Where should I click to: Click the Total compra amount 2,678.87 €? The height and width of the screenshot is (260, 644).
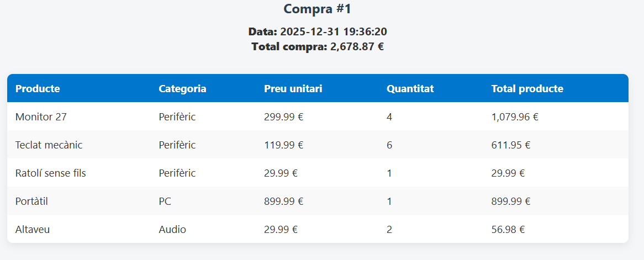(x=357, y=47)
